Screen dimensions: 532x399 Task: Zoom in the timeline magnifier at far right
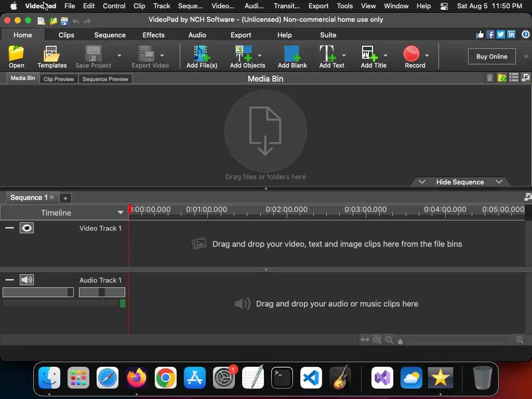coord(520,340)
